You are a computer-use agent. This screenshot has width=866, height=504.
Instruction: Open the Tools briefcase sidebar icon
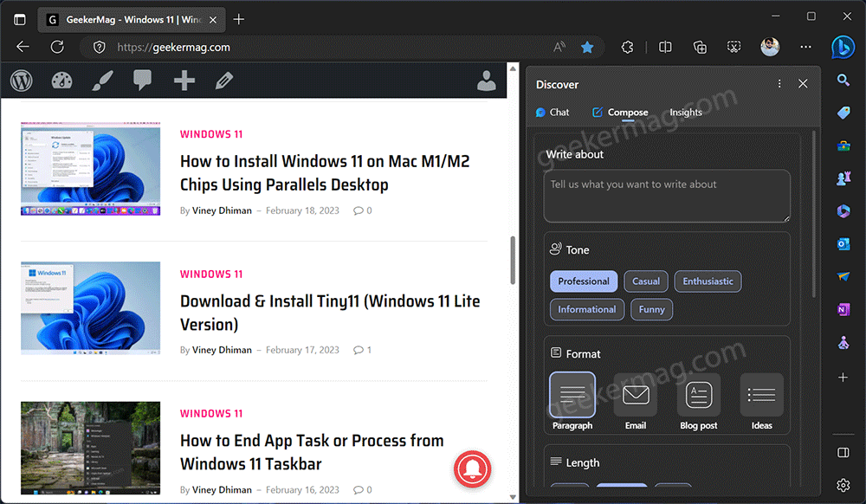click(x=843, y=145)
